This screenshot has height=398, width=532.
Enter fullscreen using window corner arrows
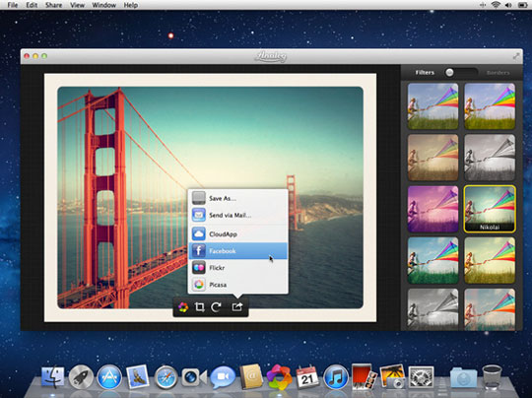coord(516,56)
